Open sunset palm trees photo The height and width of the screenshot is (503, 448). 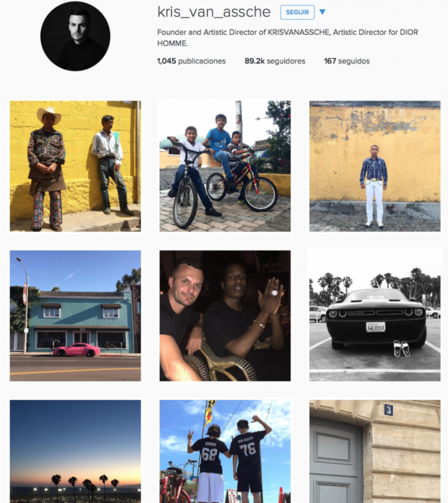point(75,451)
